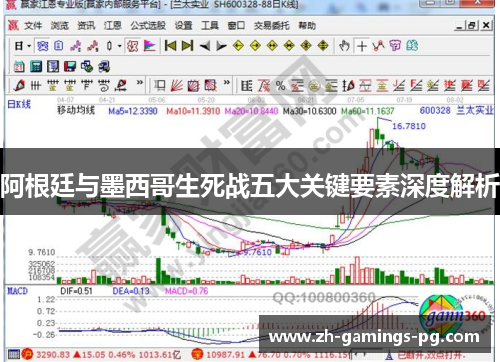Jump to first bar with skip-back icon

170,46
